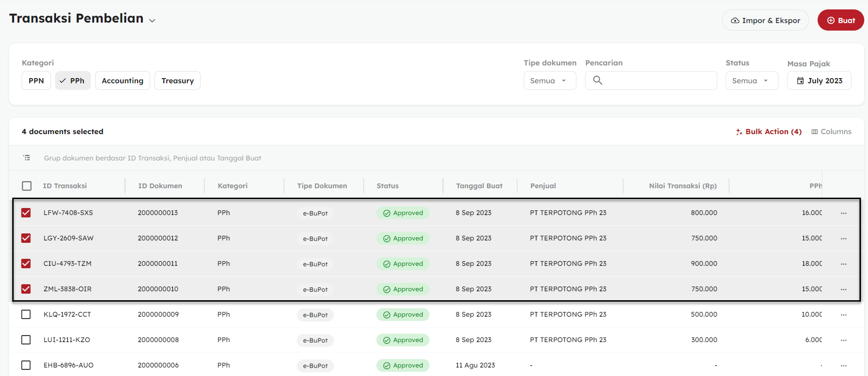Check the KLQ-1972-CCT row checkbox

point(26,314)
